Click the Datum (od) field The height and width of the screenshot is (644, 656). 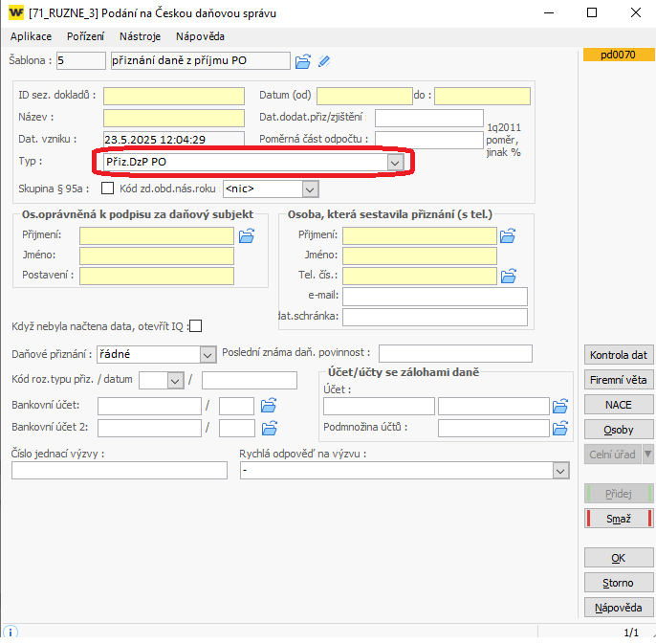point(365,96)
